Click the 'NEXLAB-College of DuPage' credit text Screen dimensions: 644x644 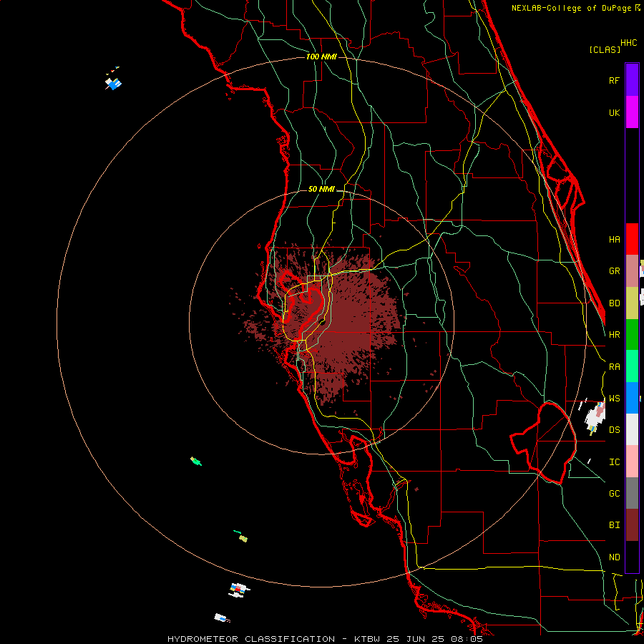[x=571, y=8]
